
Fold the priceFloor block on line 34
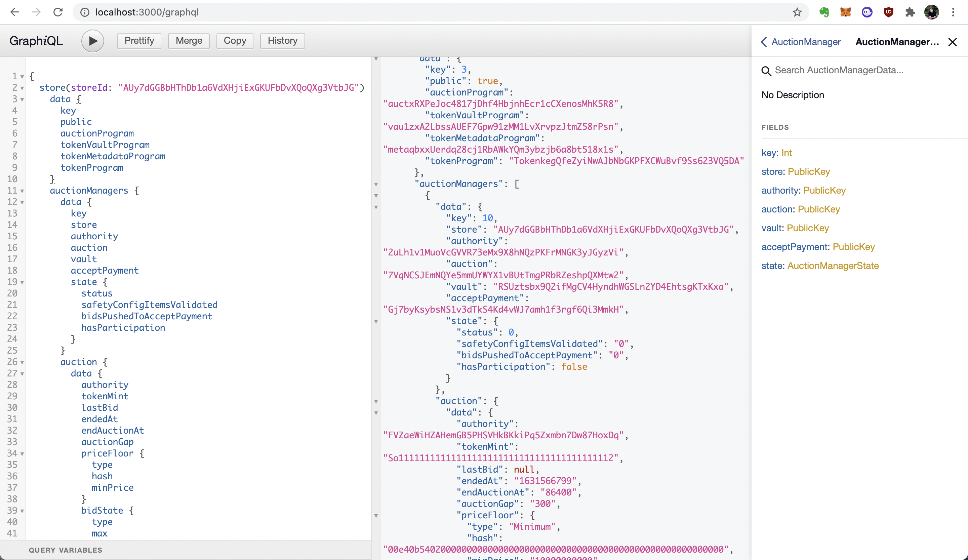tap(22, 454)
